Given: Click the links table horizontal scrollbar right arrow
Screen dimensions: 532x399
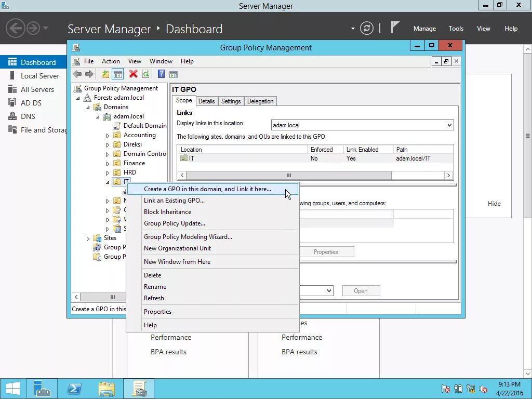Looking at the screenshot, I should tap(448, 176).
